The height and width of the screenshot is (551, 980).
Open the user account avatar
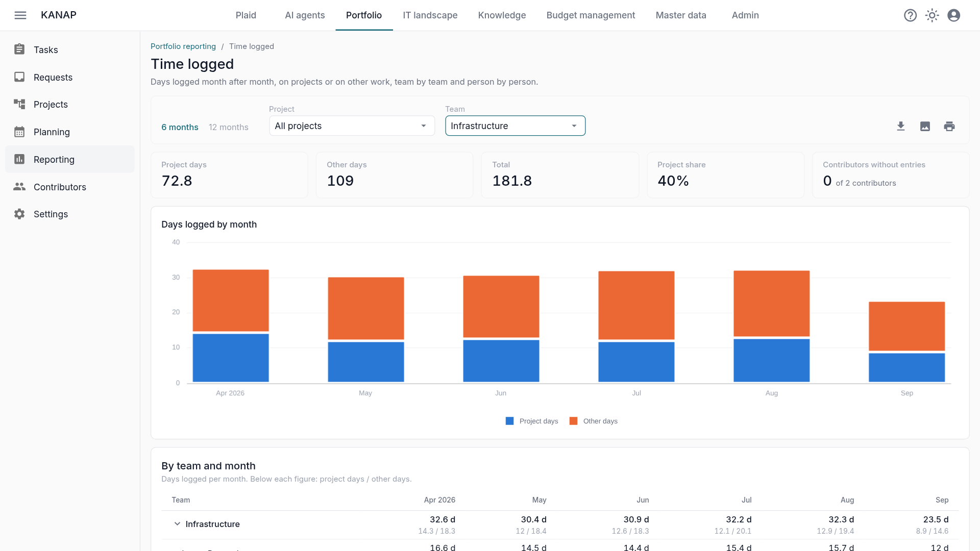tap(953, 15)
